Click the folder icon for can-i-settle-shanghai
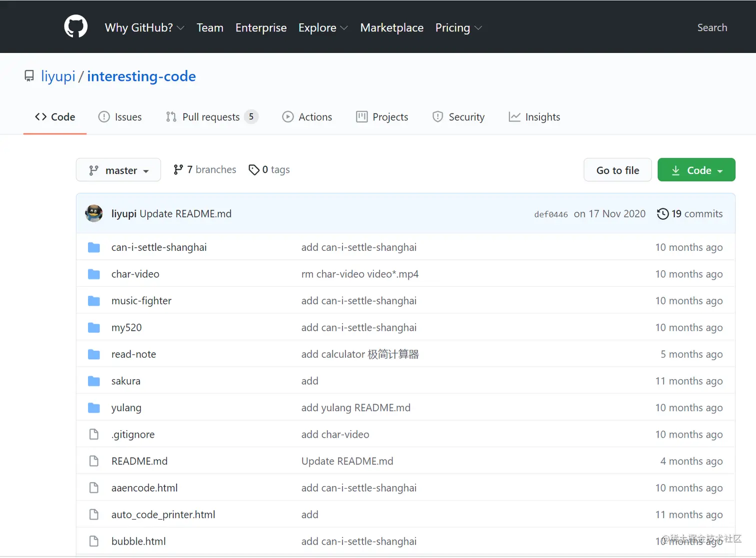This screenshot has width=756, height=558. point(94,247)
